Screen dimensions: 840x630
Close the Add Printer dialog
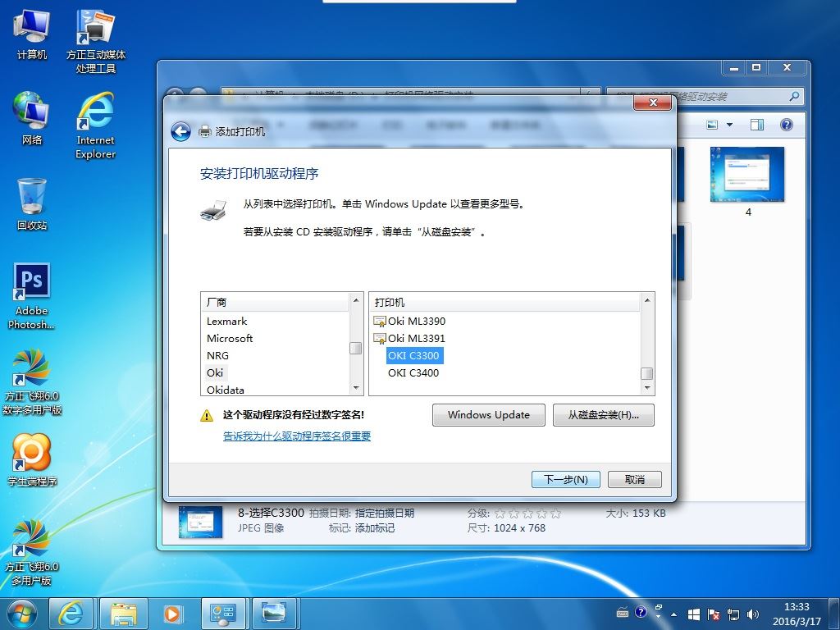pos(652,103)
